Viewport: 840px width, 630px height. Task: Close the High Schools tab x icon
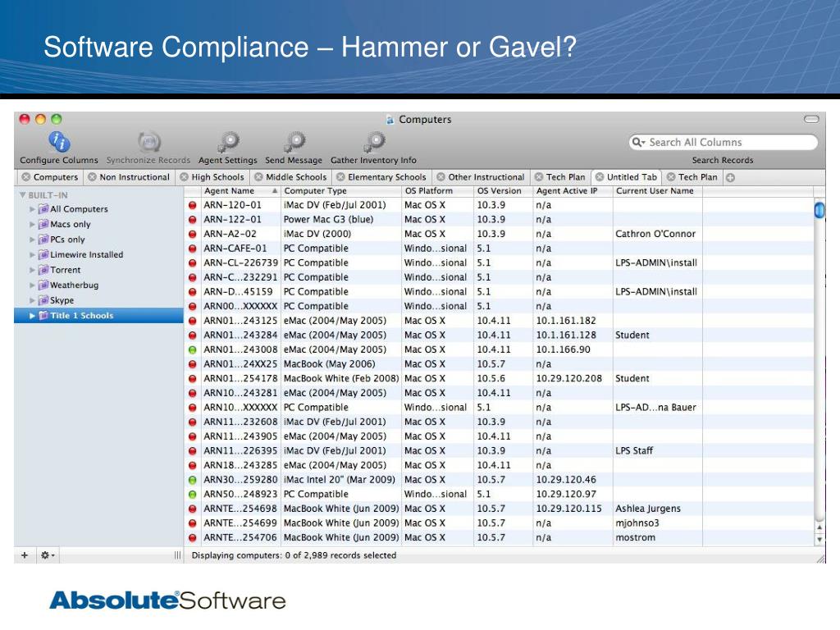point(185,177)
